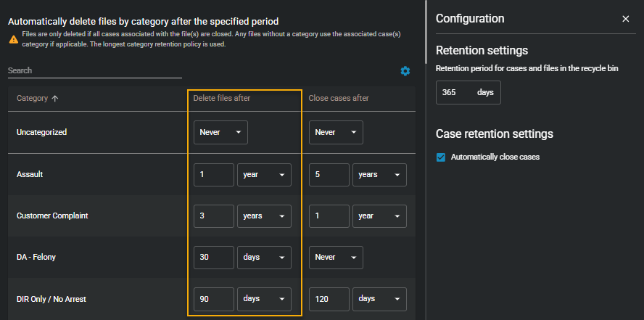Screen dimensions: 644x320
Task: Toggle Automatically close cases checkbox
Action: click(441, 157)
